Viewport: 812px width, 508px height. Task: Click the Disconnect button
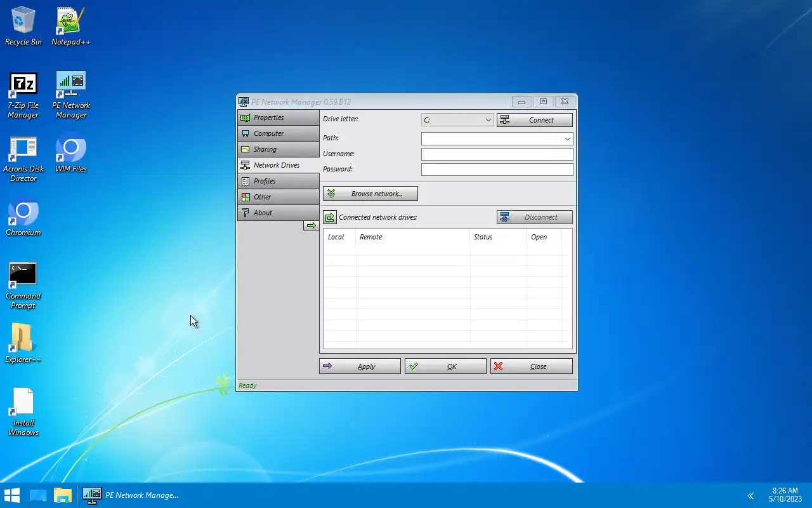coord(535,217)
